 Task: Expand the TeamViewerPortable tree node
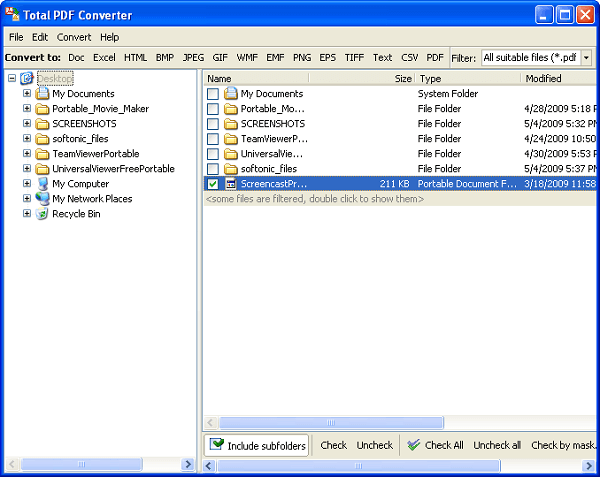pos(27,153)
